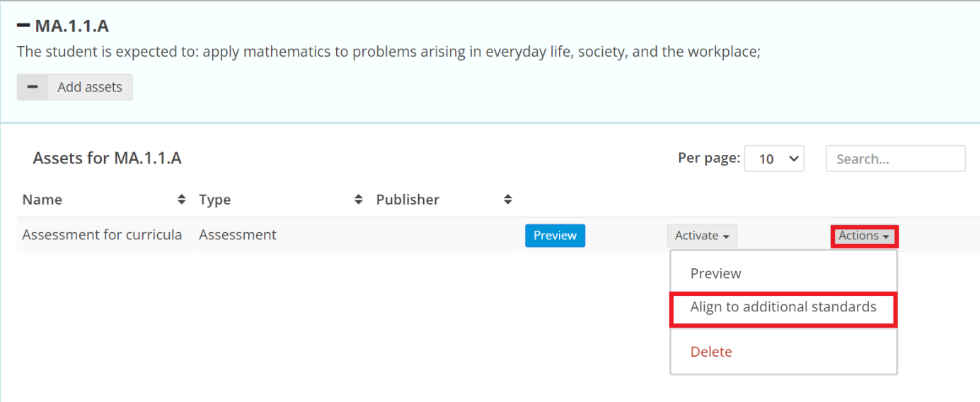Click the Name column header text

(42, 200)
